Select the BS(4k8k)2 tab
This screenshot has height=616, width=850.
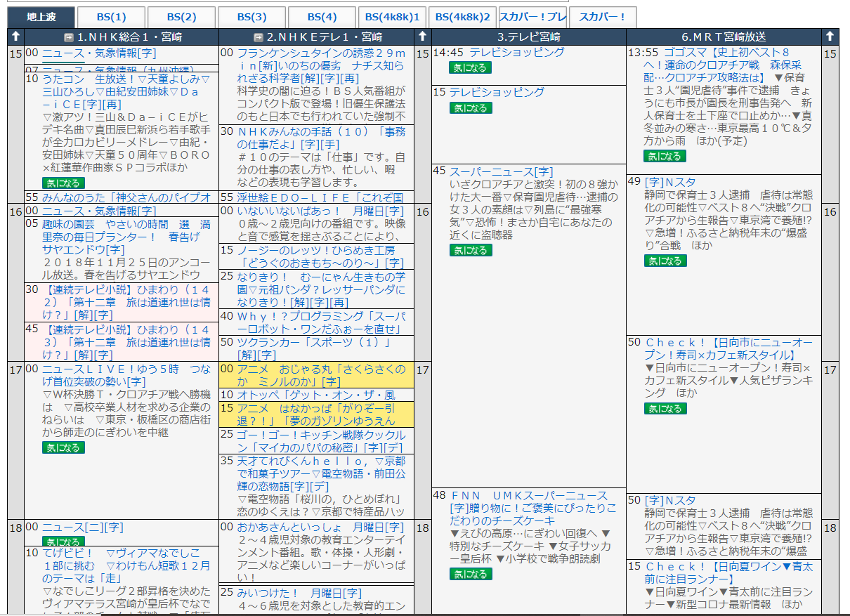coord(462,17)
